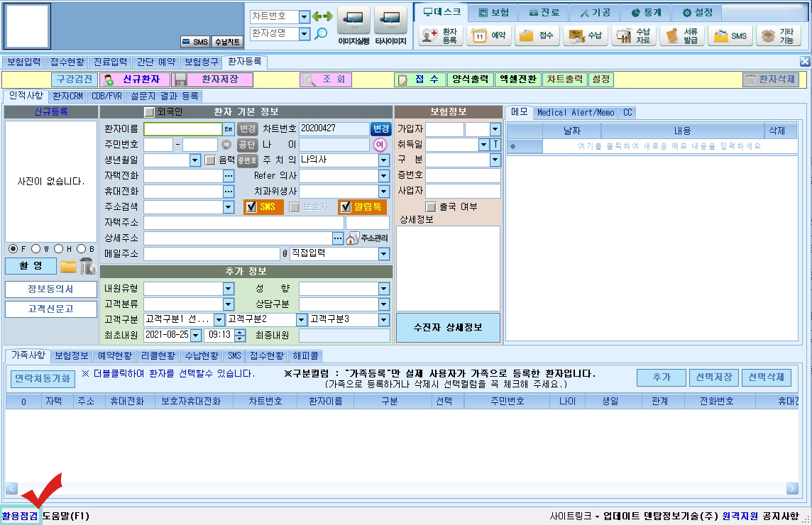Switch to the 진료 top tab
812x525 pixels.
(x=544, y=13)
